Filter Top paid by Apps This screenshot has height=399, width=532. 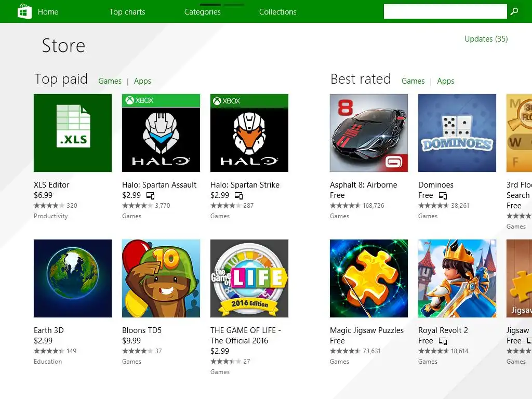(x=142, y=81)
